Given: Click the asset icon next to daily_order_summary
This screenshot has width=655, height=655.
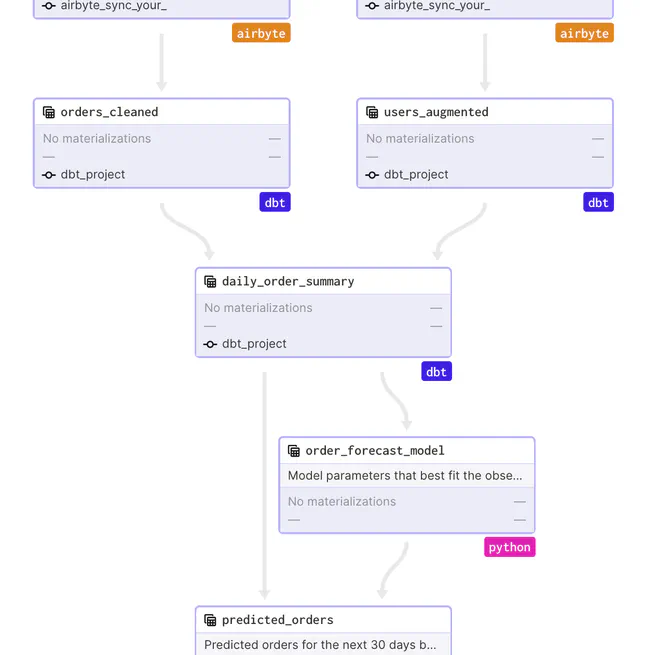Looking at the screenshot, I should [x=210, y=282].
